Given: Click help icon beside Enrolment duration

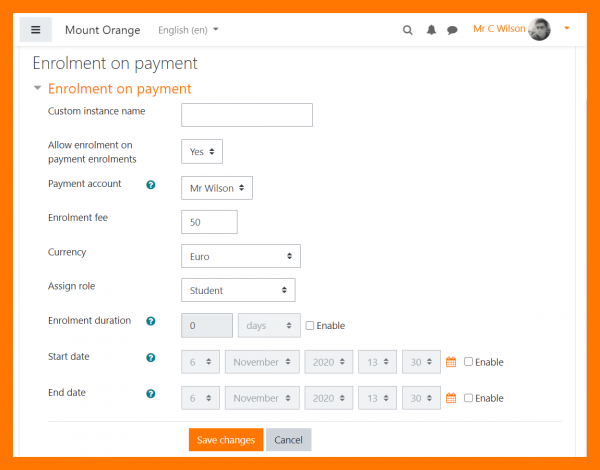Looking at the screenshot, I should [151, 322].
